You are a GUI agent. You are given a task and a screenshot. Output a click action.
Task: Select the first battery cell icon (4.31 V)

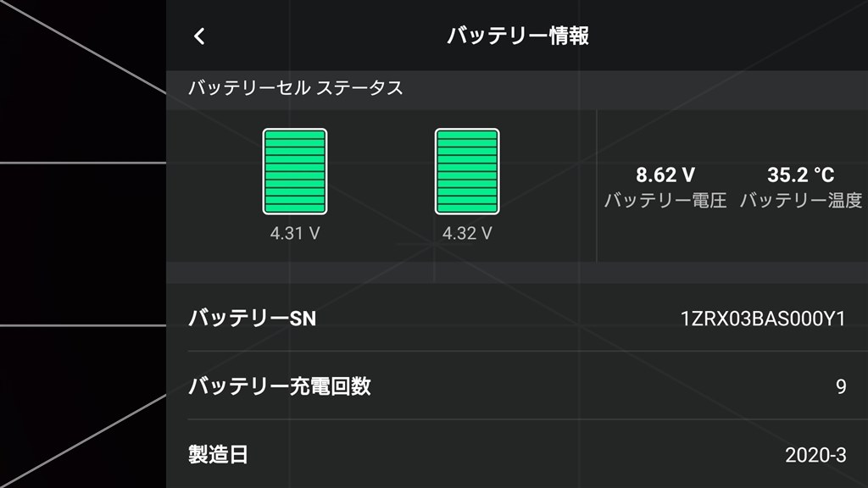[295, 171]
